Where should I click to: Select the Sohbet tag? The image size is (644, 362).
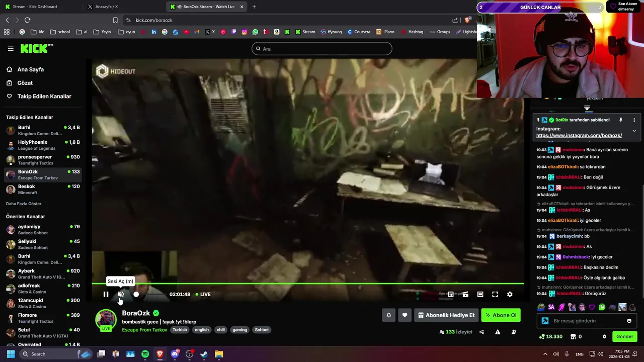coord(262,330)
